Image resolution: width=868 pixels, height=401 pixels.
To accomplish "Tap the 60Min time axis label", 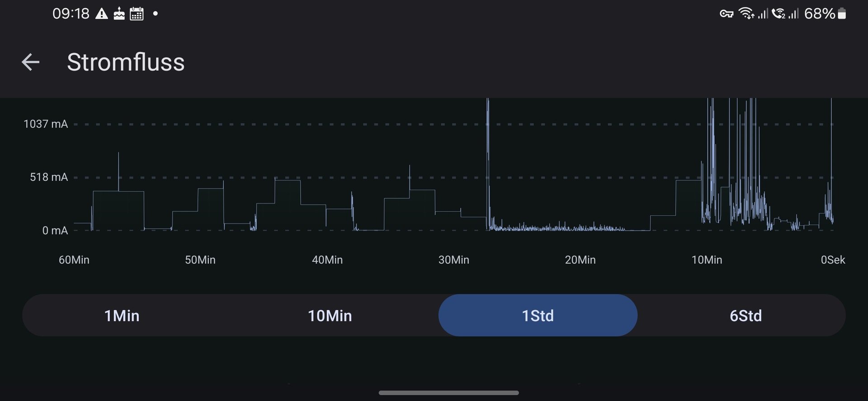I will pos(74,260).
